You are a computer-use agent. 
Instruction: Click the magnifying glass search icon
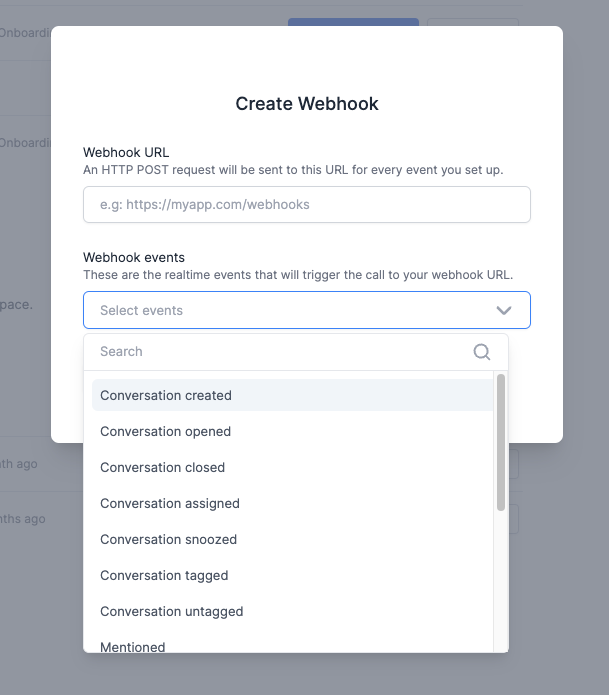(481, 352)
